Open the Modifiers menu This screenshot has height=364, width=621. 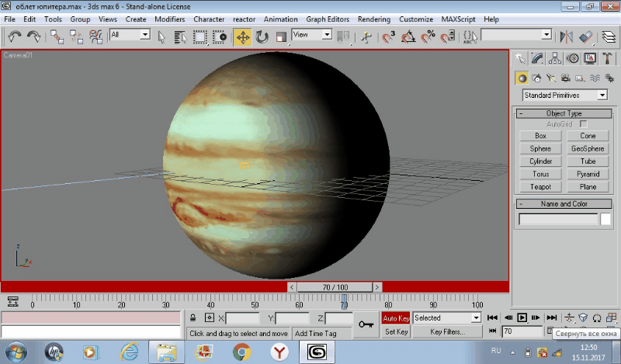coord(169,19)
